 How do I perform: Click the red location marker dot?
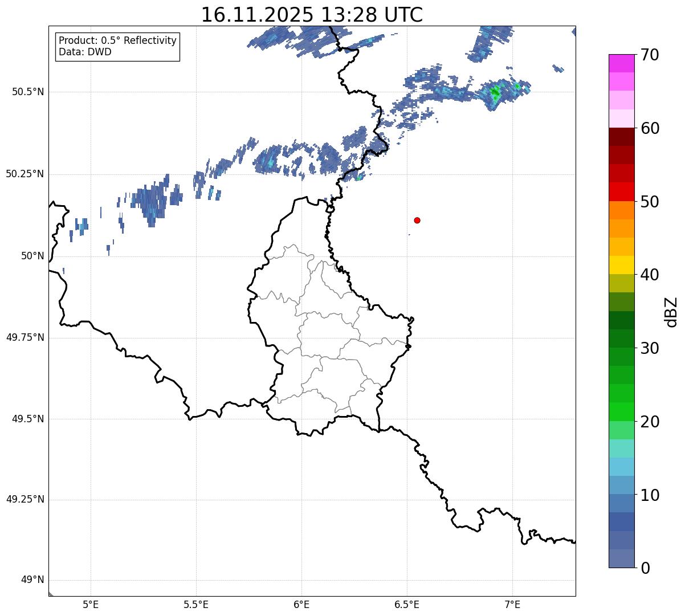click(417, 220)
